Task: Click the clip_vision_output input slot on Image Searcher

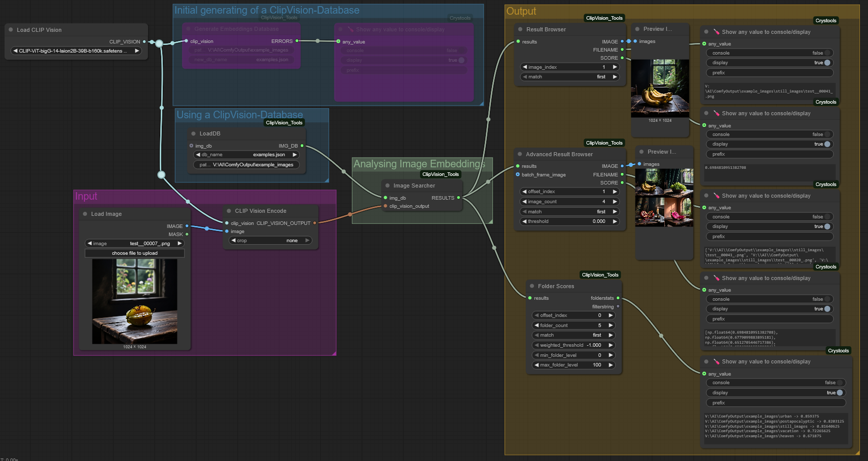Action: pos(385,206)
